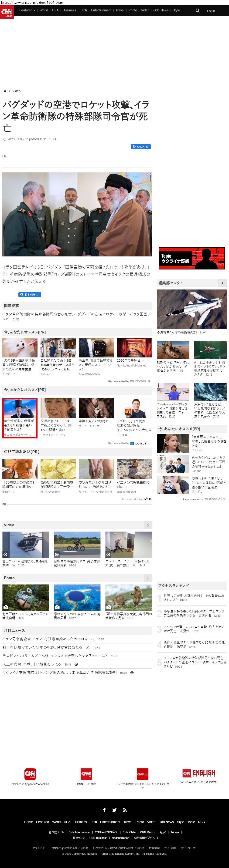Viewport: 229px width, 868px height.
Task: Click the CNN.co.jp logo in header
Action: point(7,12)
